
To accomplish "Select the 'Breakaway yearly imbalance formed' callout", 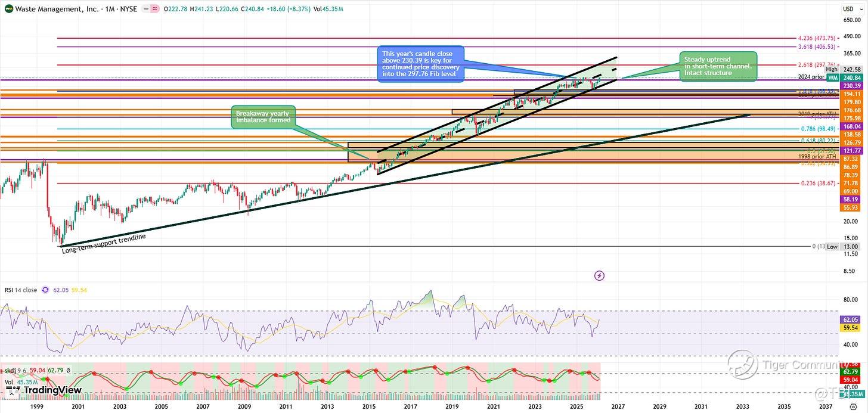I will pos(263,116).
